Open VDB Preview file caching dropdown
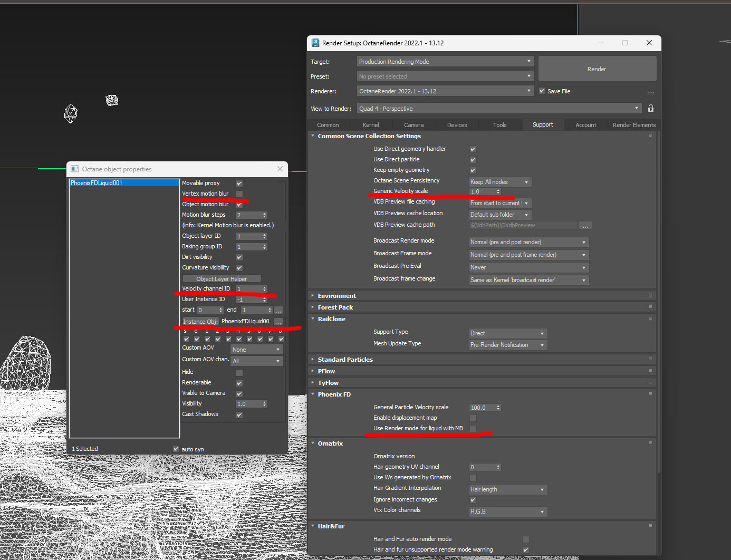731x560 pixels. coord(500,203)
